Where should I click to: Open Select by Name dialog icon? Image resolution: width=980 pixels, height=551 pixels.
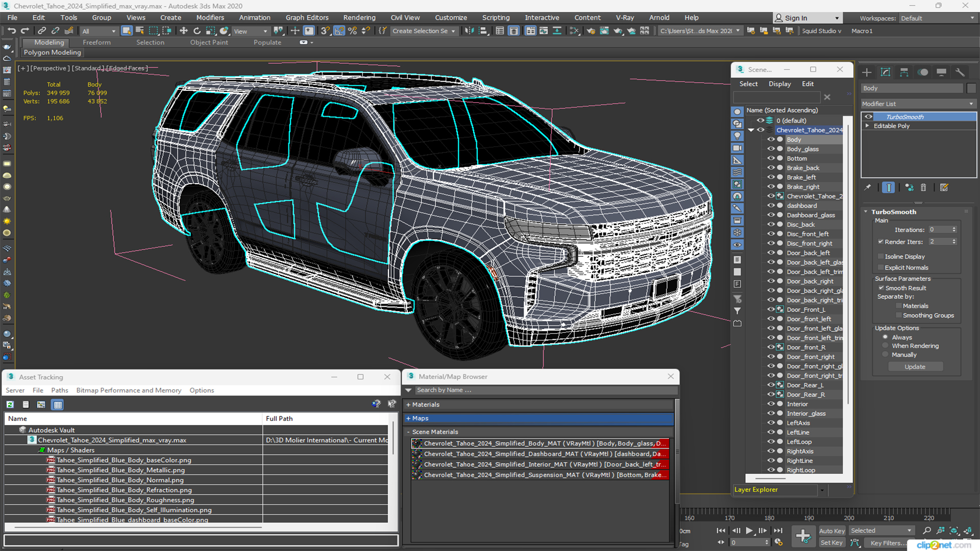coord(140,31)
